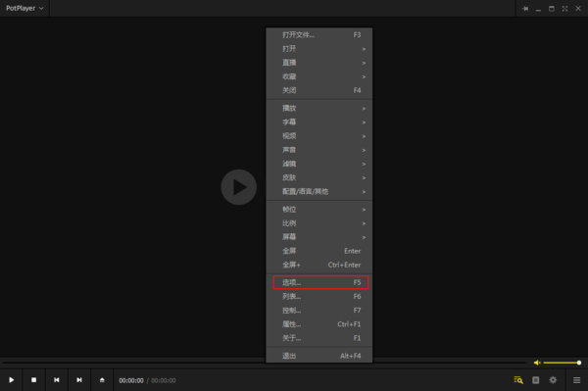
Task: Skip to the next file
Action: tap(79, 380)
